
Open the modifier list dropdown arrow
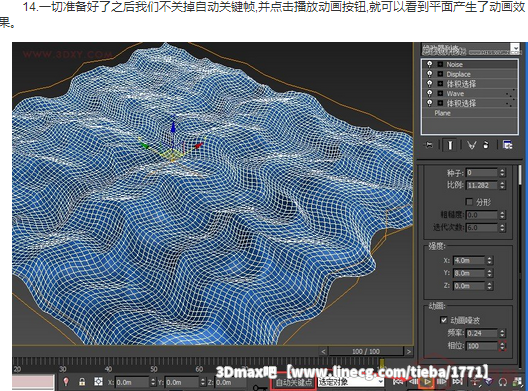point(515,48)
